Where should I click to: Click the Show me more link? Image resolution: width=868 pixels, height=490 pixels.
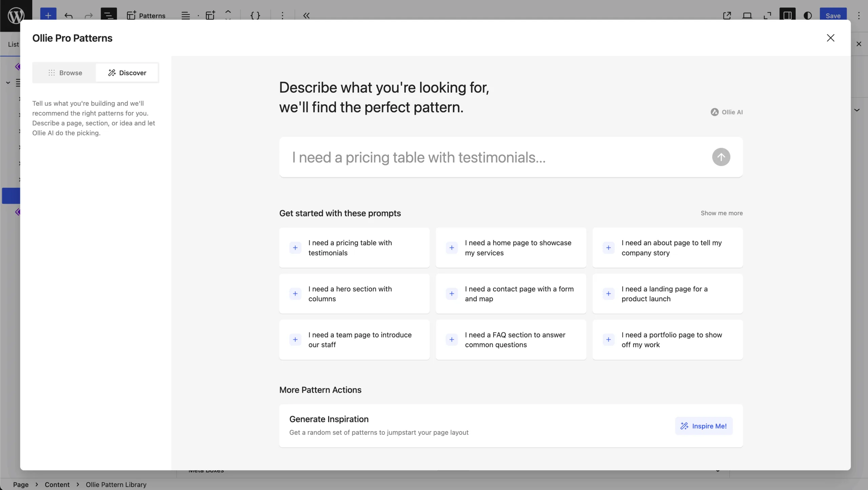tap(722, 213)
